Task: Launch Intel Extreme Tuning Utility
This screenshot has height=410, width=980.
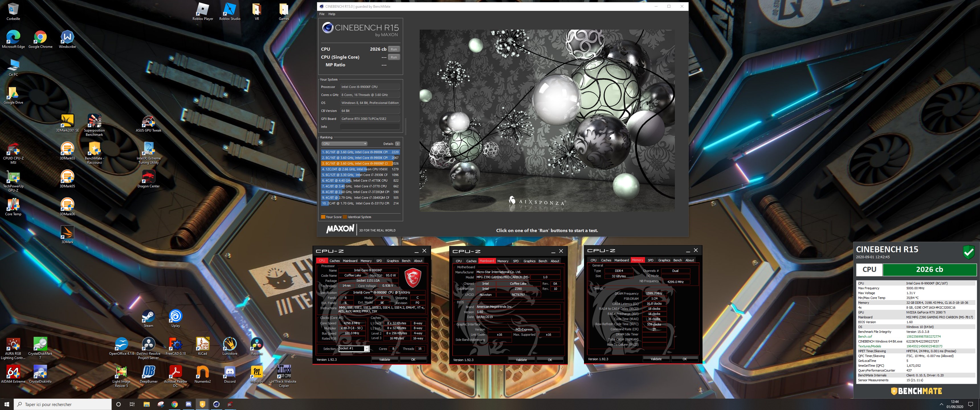Action: (148, 153)
